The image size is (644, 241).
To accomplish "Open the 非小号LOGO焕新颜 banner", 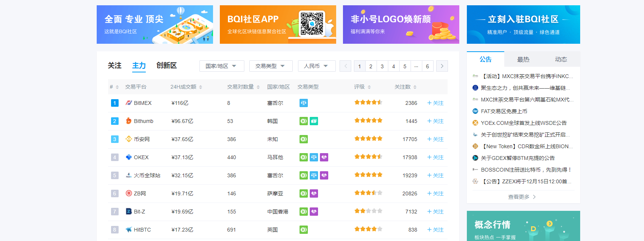I will [x=401, y=25].
